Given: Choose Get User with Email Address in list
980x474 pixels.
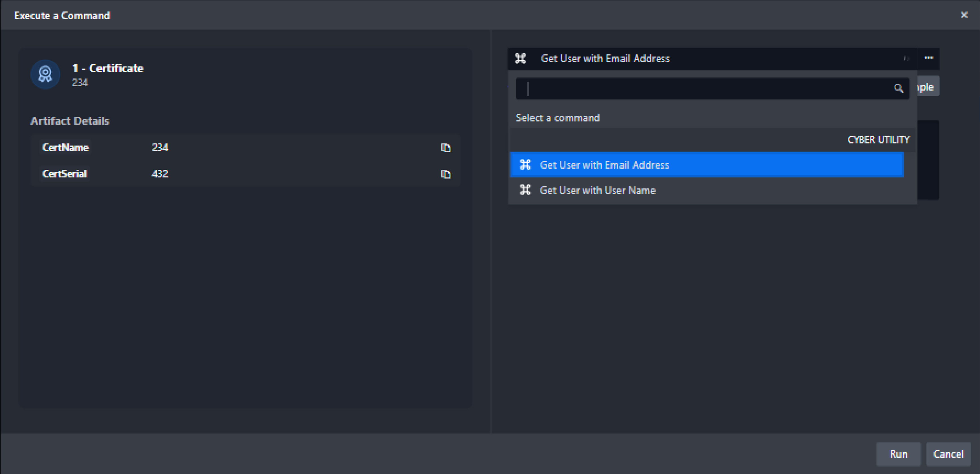Looking at the screenshot, I should [x=604, y=165].
